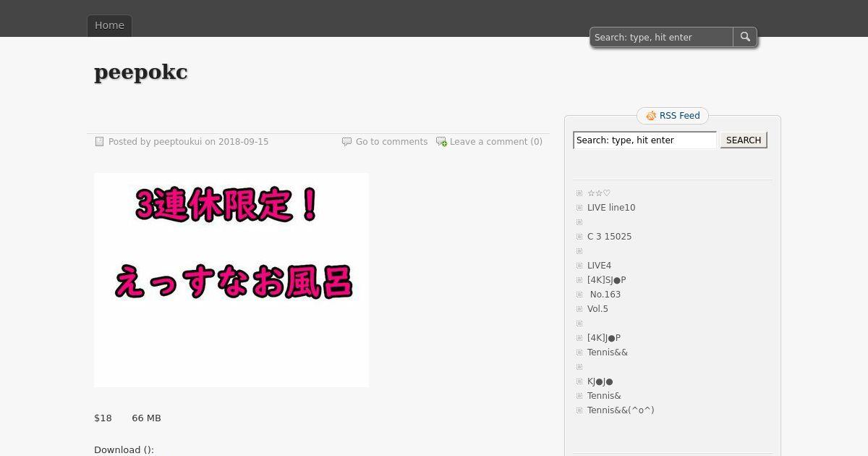
Task: Open Tennis&&(^o^) sidebar link
Action: click(x=621, y=410)
